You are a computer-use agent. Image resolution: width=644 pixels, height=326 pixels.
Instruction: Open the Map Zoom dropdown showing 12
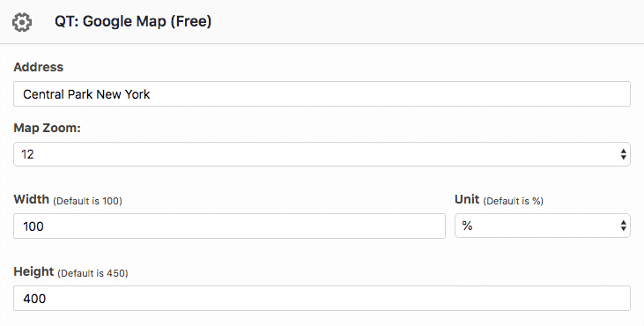pos(322,154)
